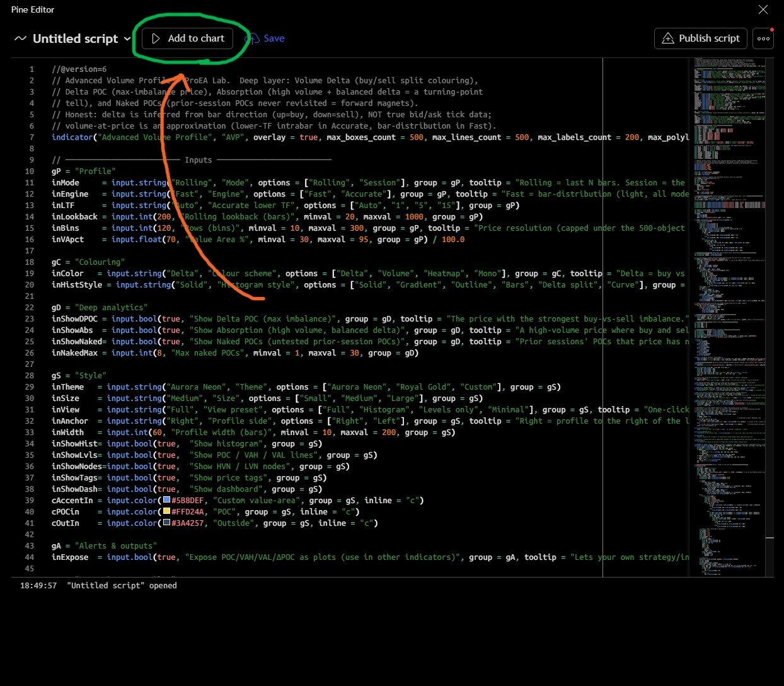The image size is (784, 686).
Task: Click the inHistStyle variable name
Action: pos(77,284)
